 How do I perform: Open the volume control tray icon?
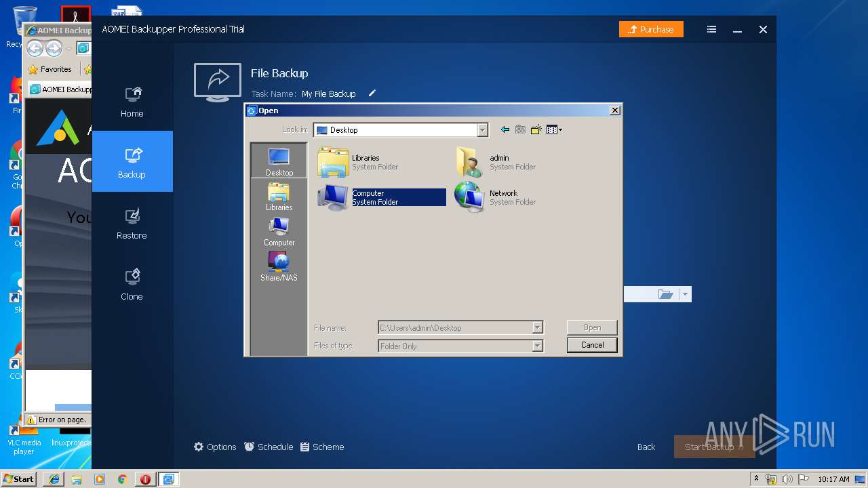coord(787,479)
